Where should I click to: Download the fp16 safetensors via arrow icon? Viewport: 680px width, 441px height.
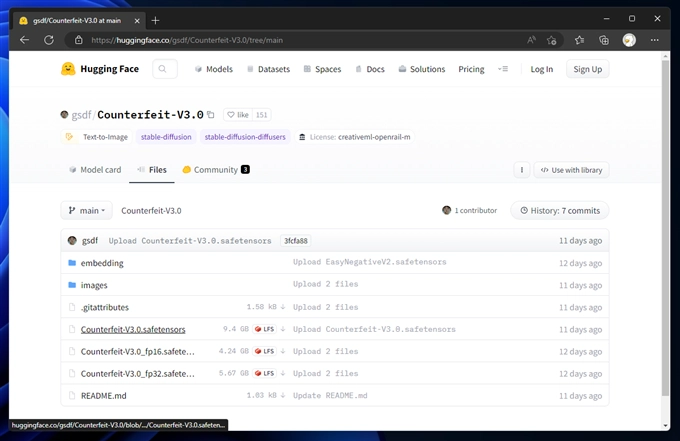point(283,351)
